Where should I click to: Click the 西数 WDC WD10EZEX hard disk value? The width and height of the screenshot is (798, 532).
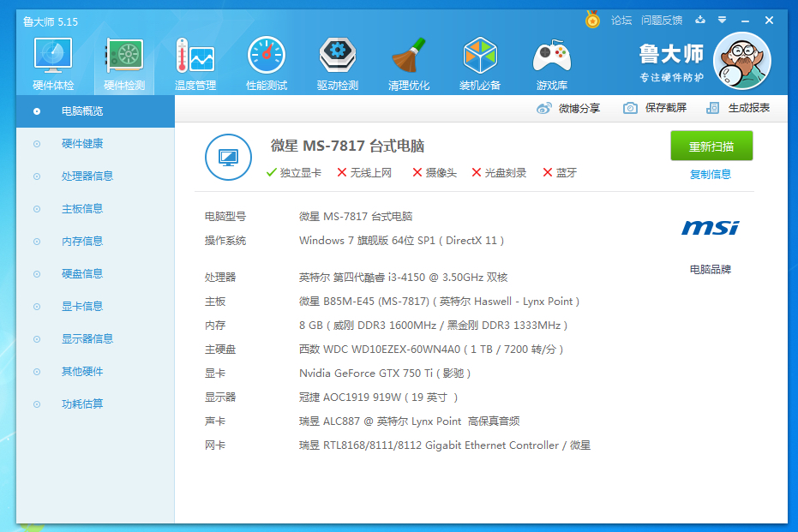[431, 350]
